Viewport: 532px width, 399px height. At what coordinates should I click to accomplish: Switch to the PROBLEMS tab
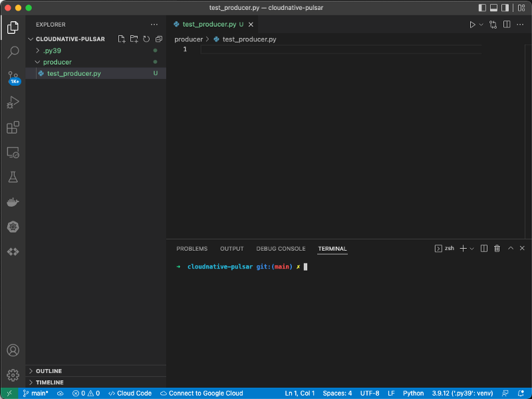[192, 249]
